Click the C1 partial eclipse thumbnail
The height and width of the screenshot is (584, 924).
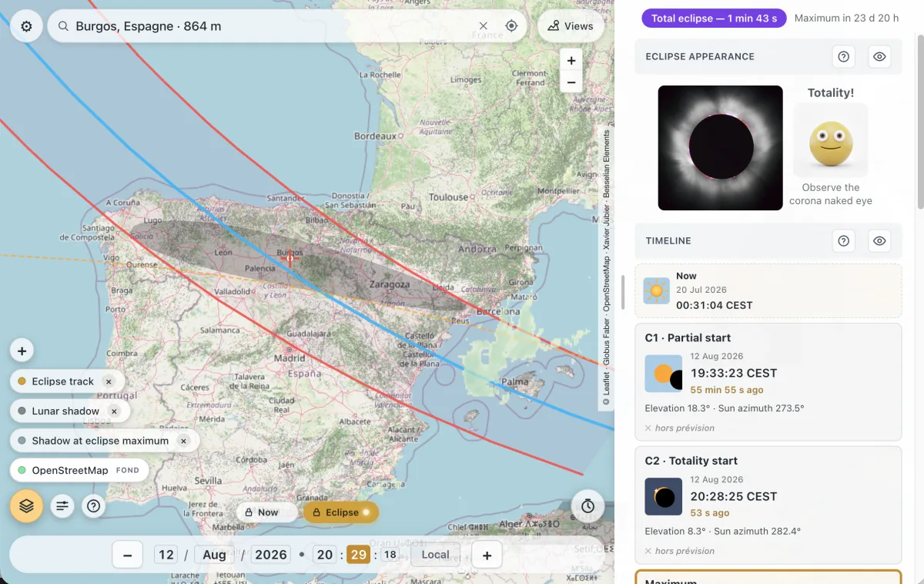[x=664, y=374]
